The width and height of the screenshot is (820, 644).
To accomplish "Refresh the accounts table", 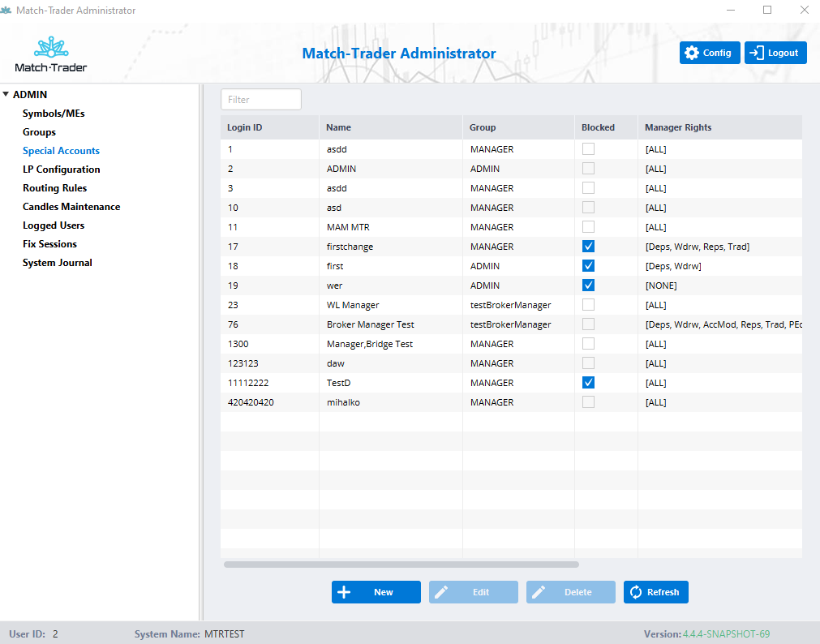I will (656, 592).
